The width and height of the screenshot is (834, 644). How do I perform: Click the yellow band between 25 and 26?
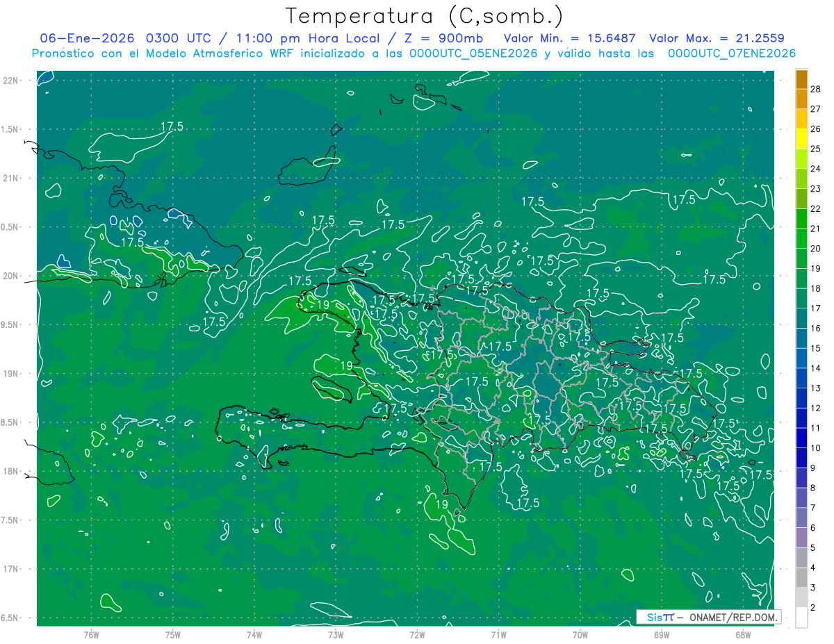coord(801,138)
